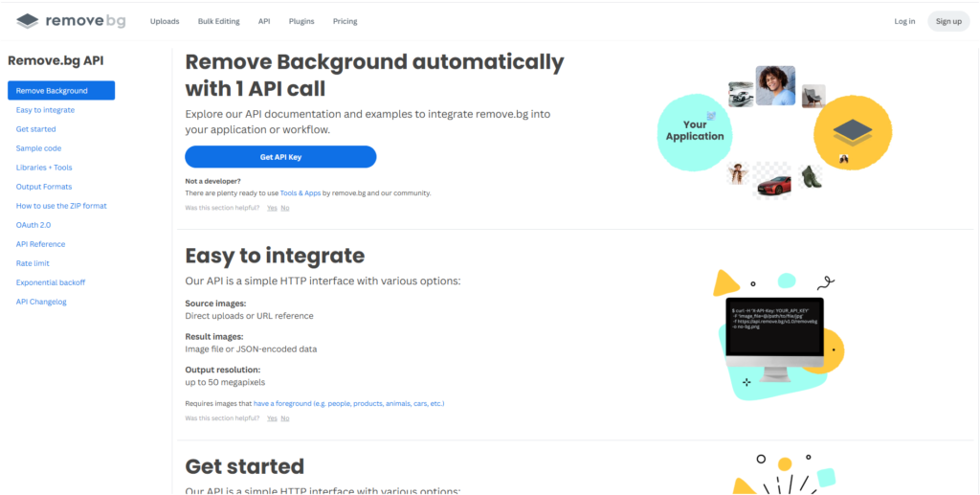Open the Bulk Editing page
The width and height of the screenshot is (980, 495).
coord(219,21)
